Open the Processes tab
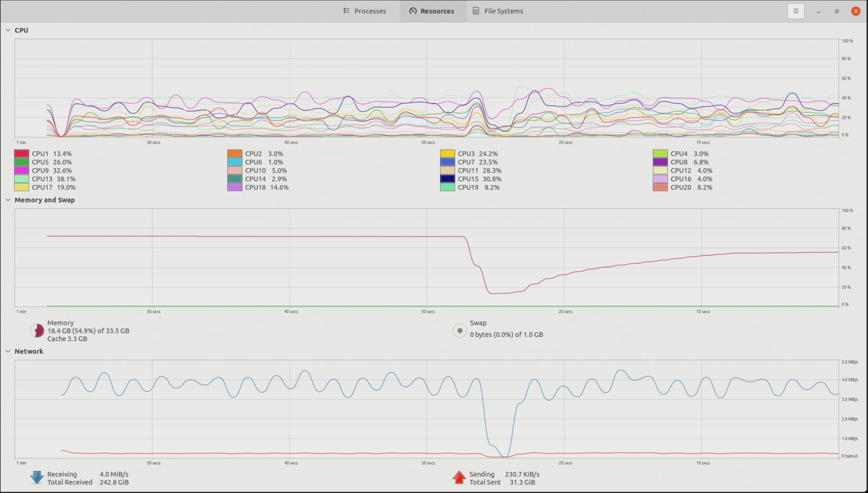Image resolution: width=868 pixels, height=493 pixels. 365,11
